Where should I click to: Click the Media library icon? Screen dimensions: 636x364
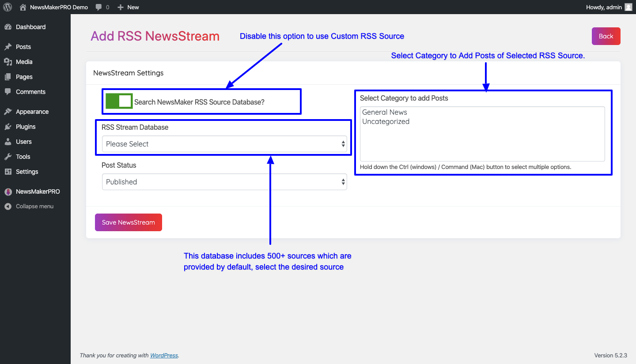pos(8,62)
